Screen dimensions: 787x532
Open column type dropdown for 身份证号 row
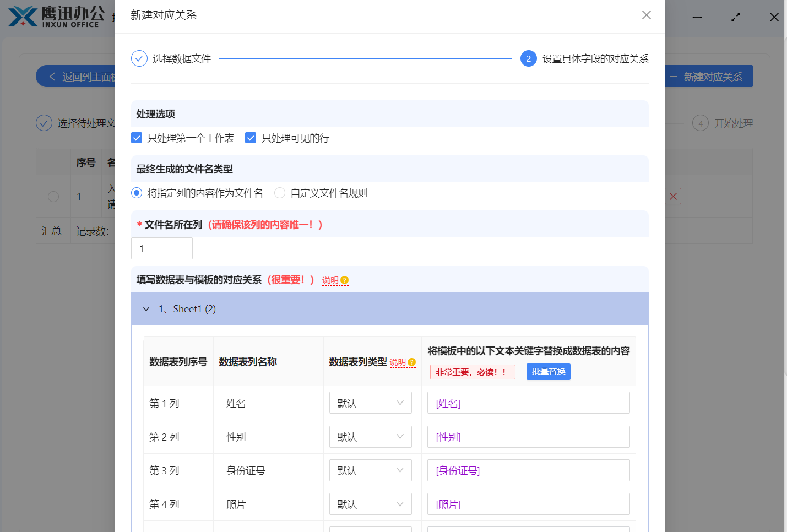(x=370, y=470)
